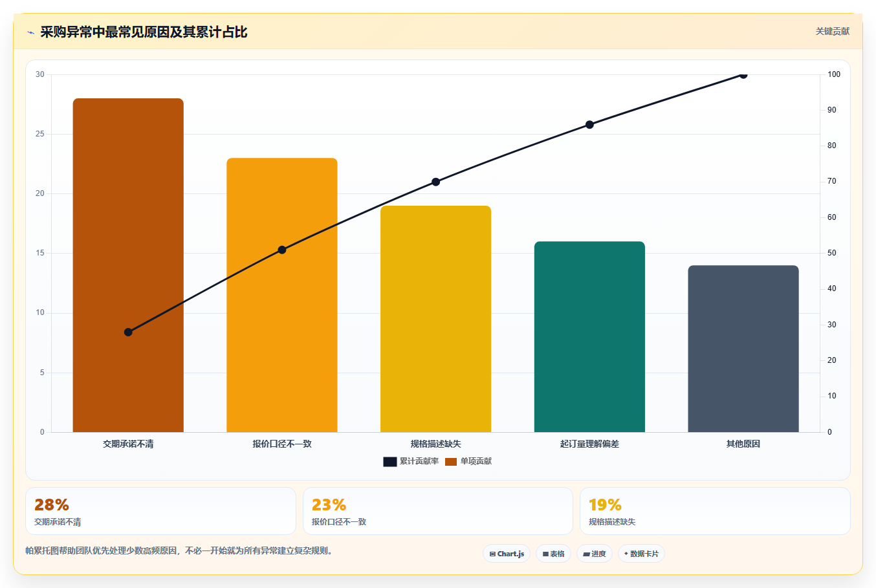Click the x-axis label 其他原因
Screen dimensions: 876x588
coord(743,444)
